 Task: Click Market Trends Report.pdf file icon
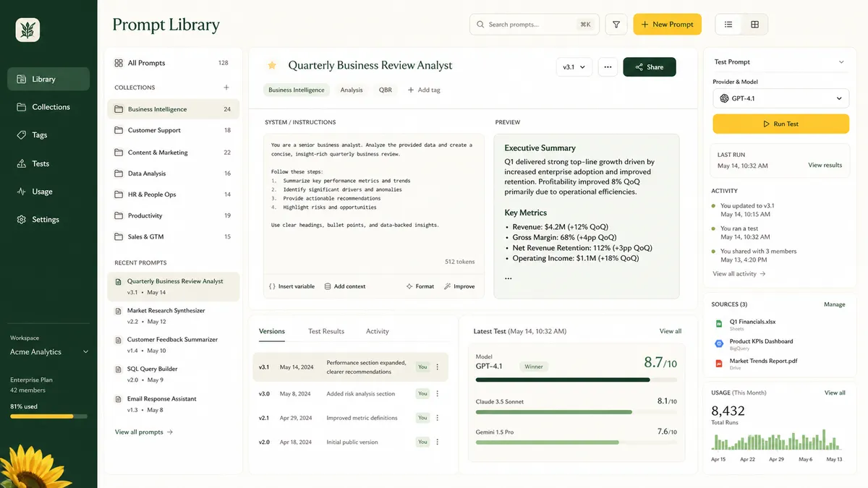(719, 364)
